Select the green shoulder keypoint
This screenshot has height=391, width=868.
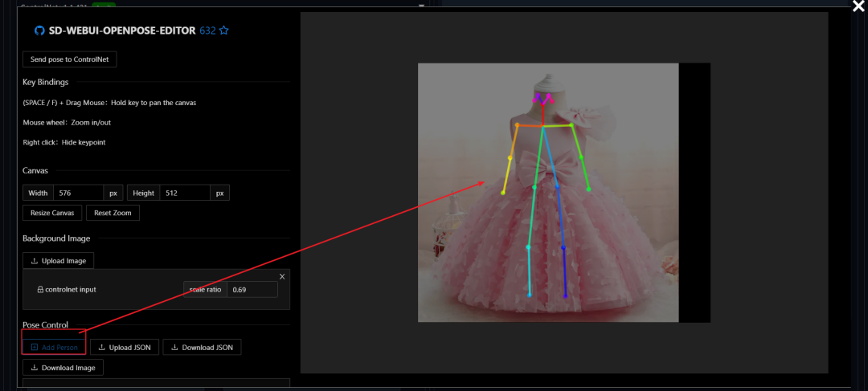(571, 125)
